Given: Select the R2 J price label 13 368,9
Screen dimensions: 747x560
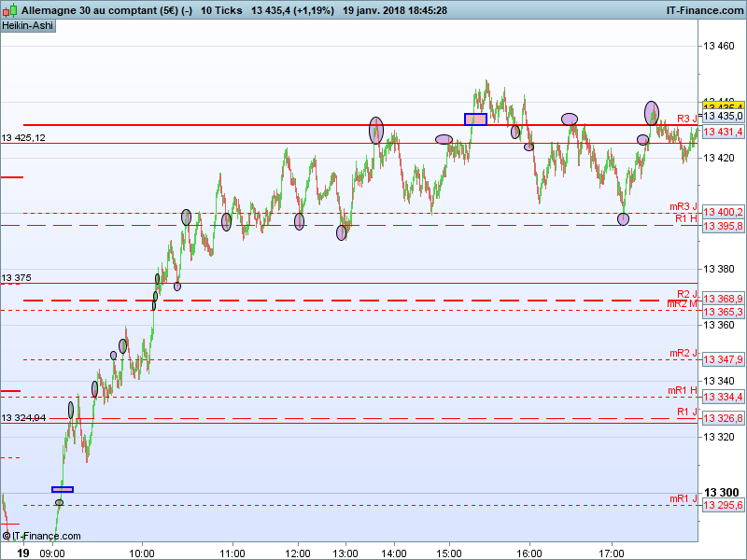Looking at the screenshot, I should click(x=723, y=299).
